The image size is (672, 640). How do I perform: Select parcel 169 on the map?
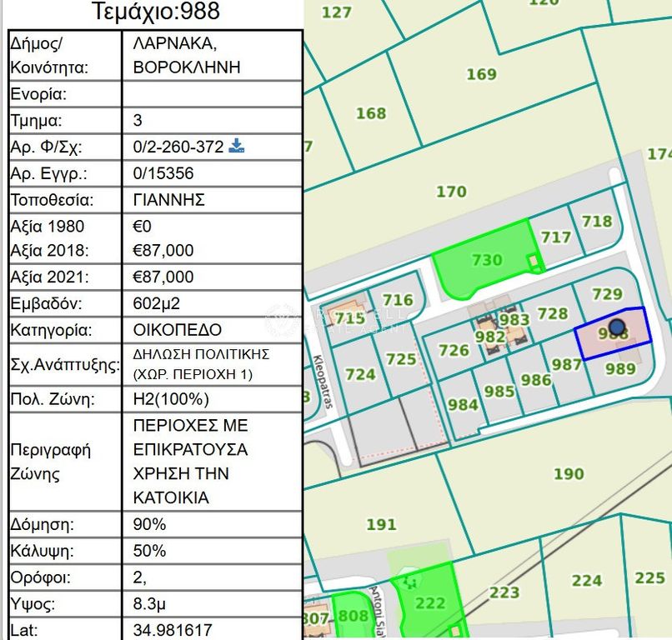point(481,74)
